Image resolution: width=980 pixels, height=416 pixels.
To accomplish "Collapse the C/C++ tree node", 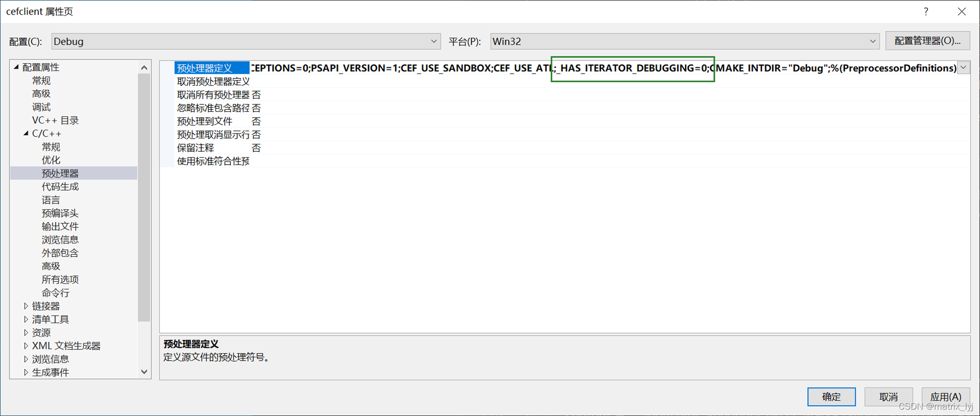I will [26, 133].
